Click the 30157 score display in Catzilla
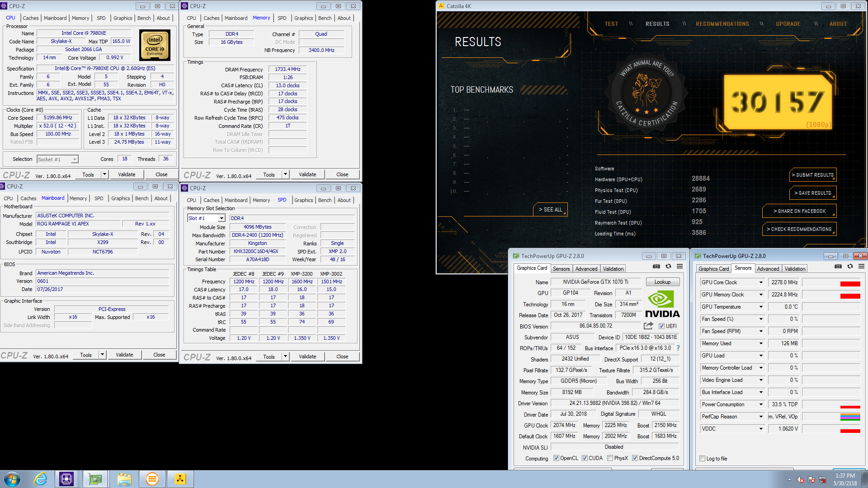Image resolution: width=868 pixels, height=488 pixels. 778,103
